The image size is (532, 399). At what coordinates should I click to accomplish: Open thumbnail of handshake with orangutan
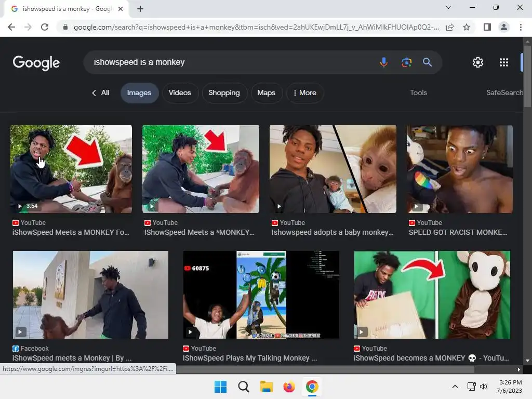click(201, 169)
